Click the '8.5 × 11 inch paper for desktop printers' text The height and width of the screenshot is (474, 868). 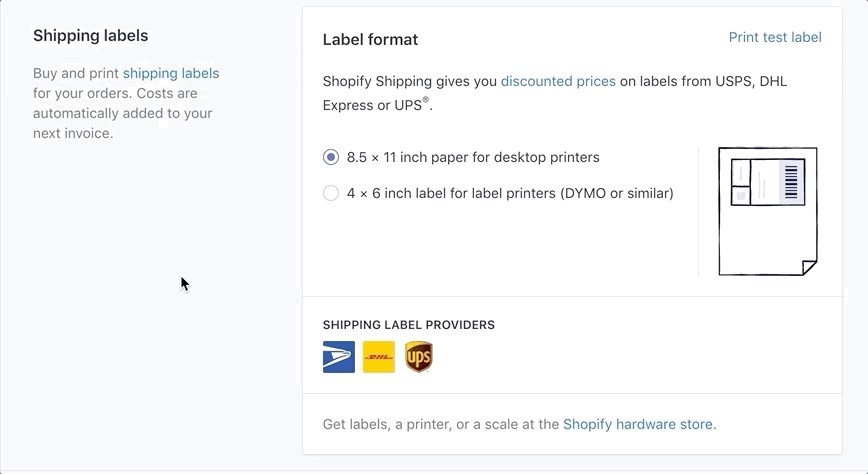(473, 157)
